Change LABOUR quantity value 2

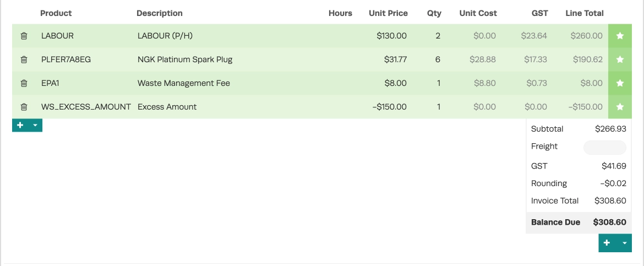click(x=438, y=36)
